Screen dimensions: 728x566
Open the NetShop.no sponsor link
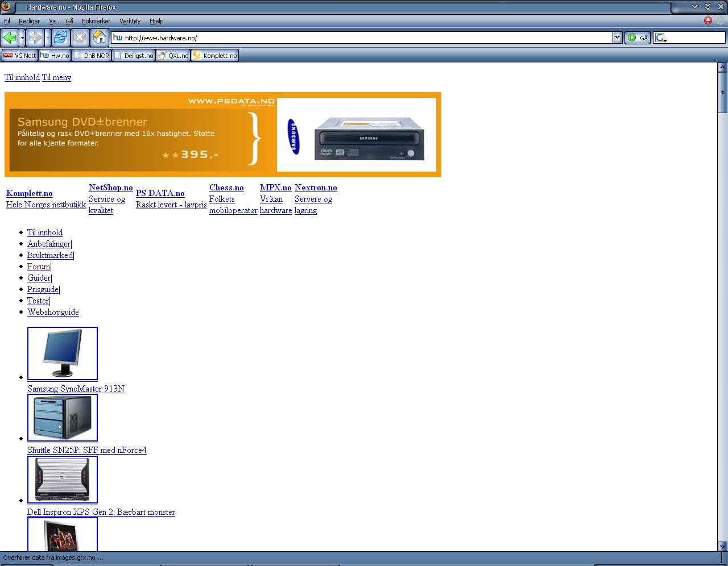pyautogui.click(x=111, y=188)
